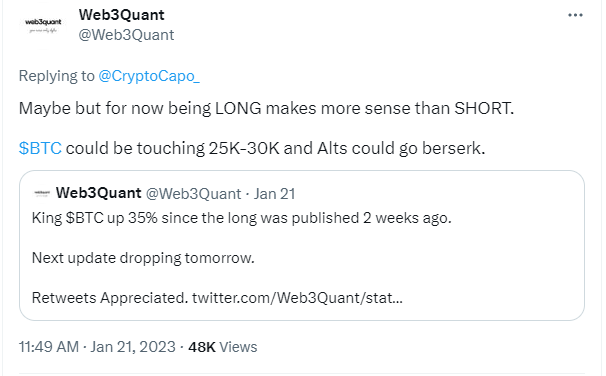Open quoted tweet author Web3Quant name
The width and height of the screenshot is (606, 376).
(x=99, y=193)
